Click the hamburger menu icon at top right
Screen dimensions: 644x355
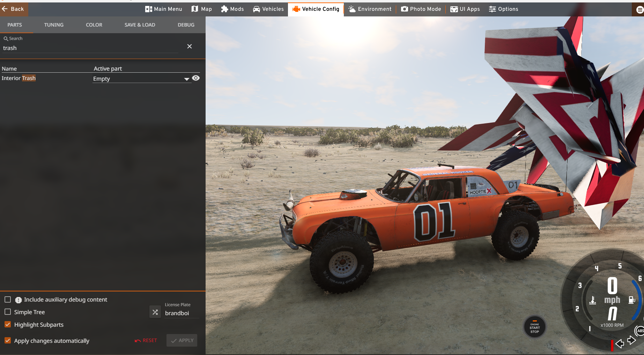(639, 10)
